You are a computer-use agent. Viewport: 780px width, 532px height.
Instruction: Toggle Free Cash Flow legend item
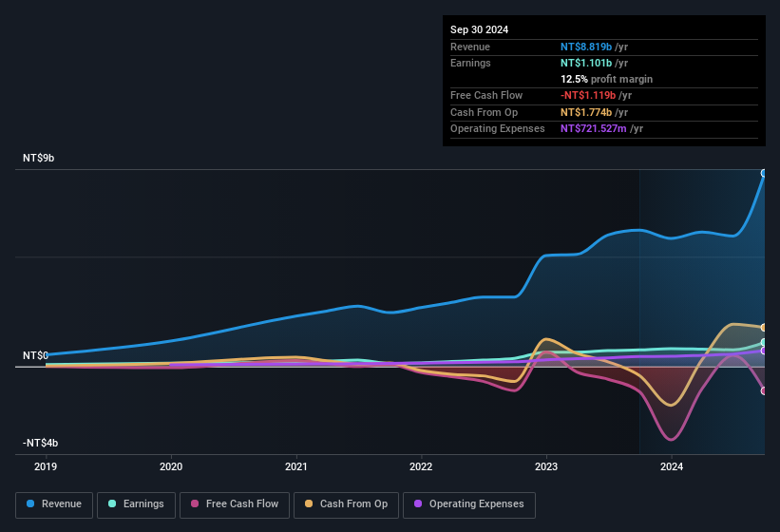235,504
